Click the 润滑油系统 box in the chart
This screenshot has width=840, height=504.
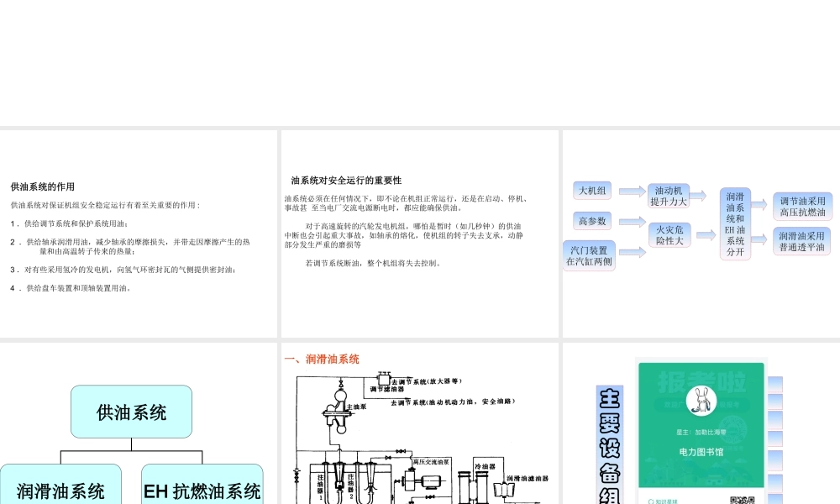coord(60,487)
